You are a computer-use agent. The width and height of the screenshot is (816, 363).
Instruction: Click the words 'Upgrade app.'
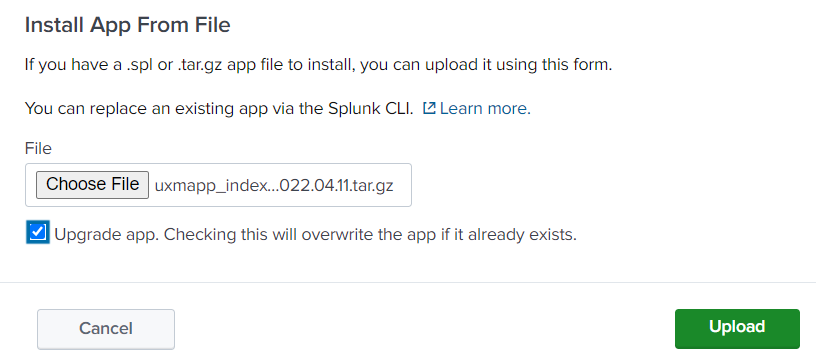click(106, 235)
